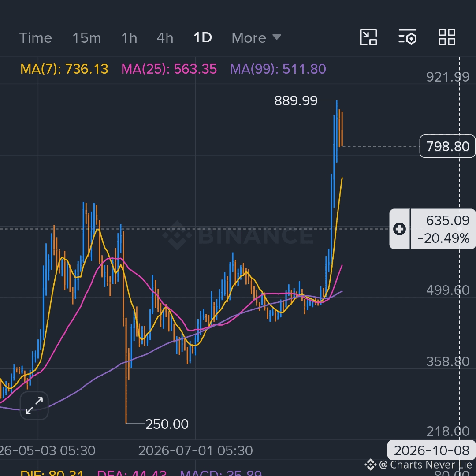
Task: Open picture-in-picture chart icon
Action: tap(368, 37)
